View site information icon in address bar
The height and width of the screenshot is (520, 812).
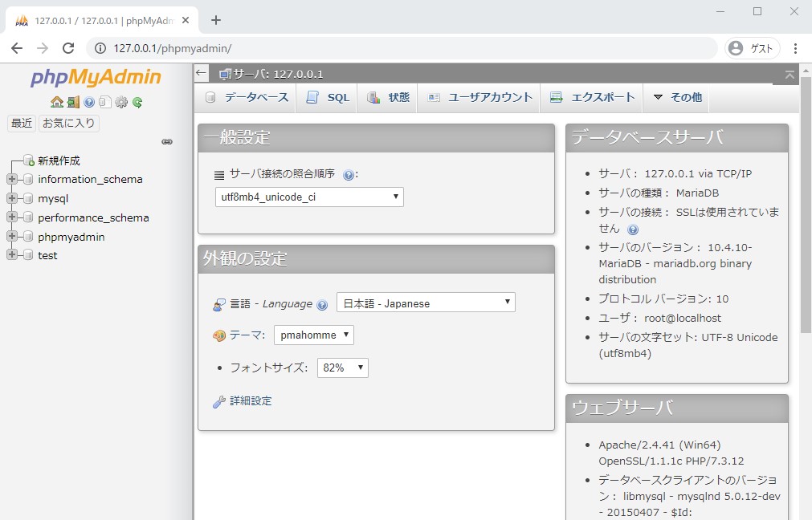click(100, 48)
